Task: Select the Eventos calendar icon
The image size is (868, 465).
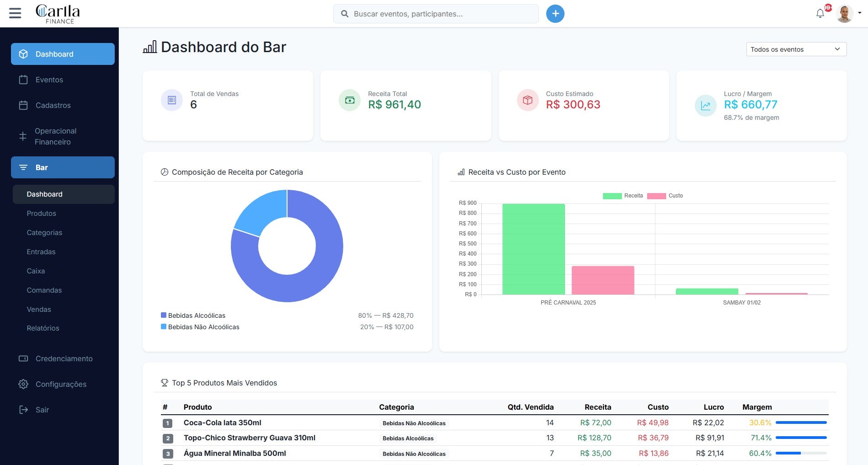Action: point(23,80)
